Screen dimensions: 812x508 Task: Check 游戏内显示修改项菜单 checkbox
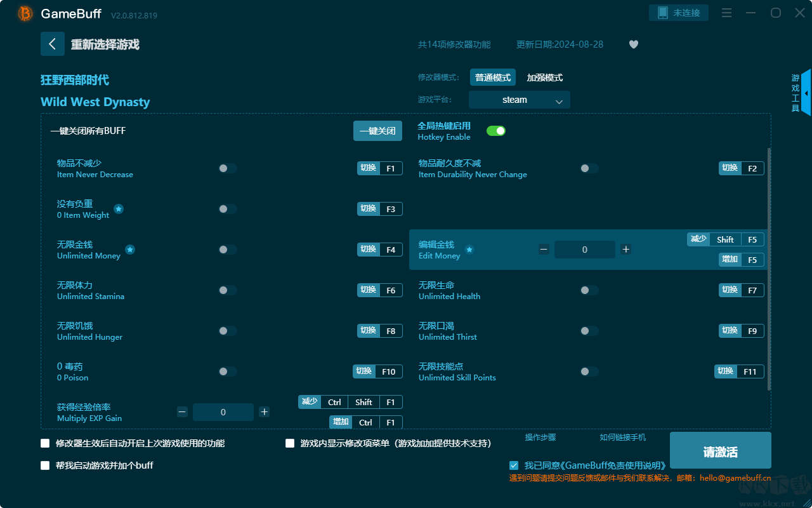(x=290, y=443)
